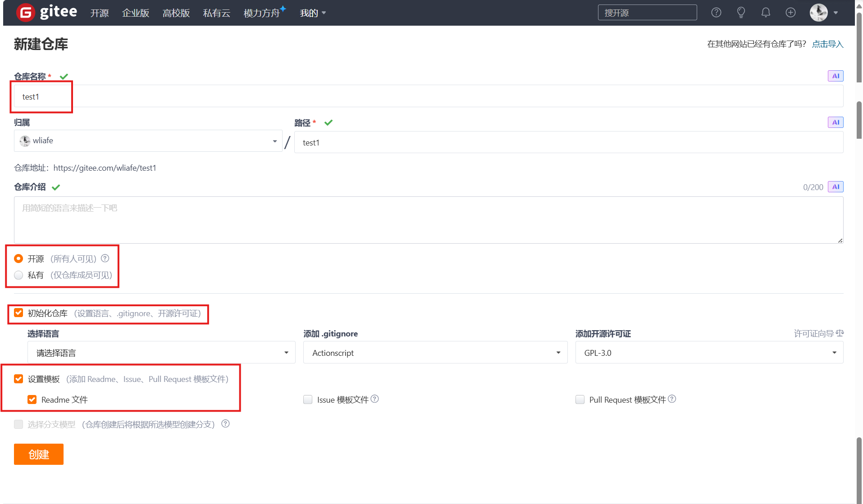Open the 我的 menu in navigation
The width and height of the screenshot is (863, 504).
click(x=312, y=13)
